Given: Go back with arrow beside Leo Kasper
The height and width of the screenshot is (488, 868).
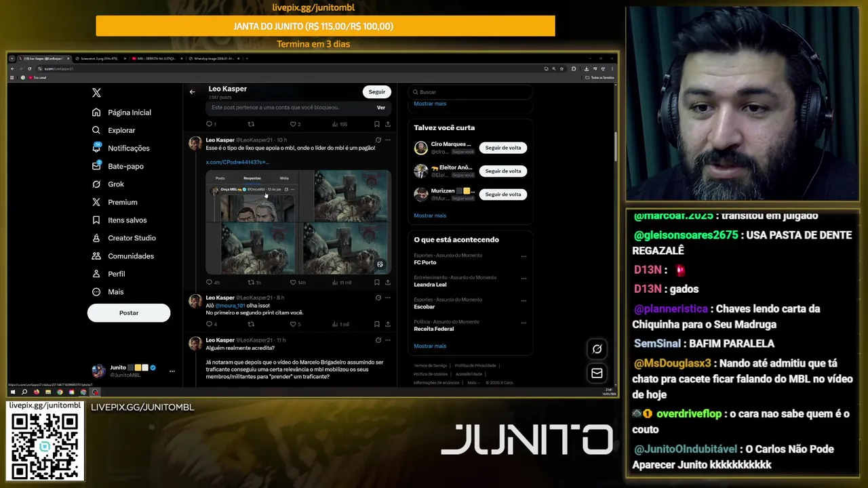Looking at the screenshot, I should pyautogui.click(x=193, y=91).
